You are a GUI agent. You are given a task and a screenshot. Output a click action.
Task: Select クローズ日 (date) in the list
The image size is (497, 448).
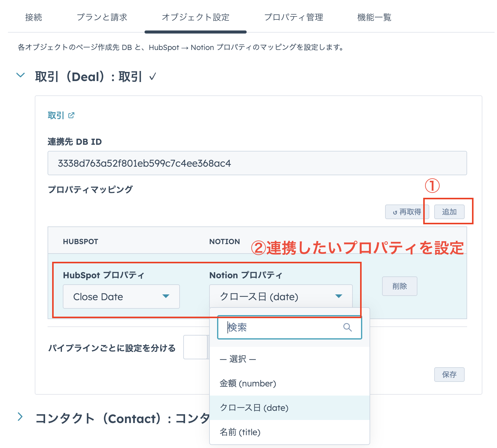click(x=290, y=408)
